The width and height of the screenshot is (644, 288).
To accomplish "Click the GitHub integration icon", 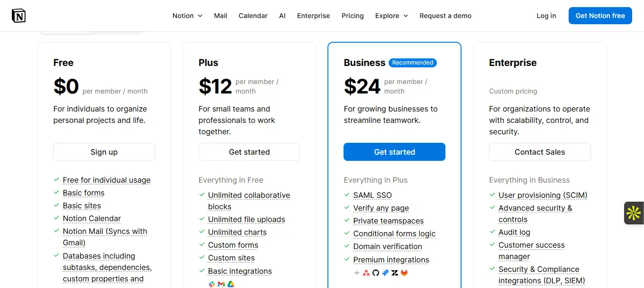I will pos(376,273).
